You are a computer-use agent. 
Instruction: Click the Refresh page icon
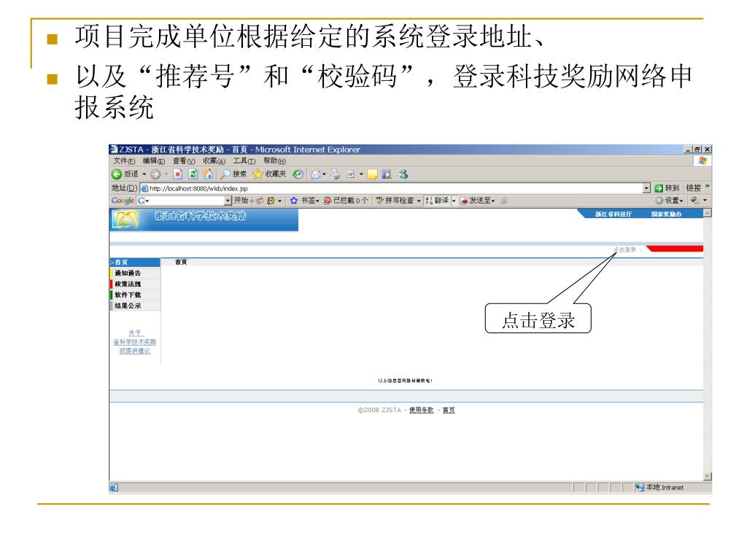point(193,174)
